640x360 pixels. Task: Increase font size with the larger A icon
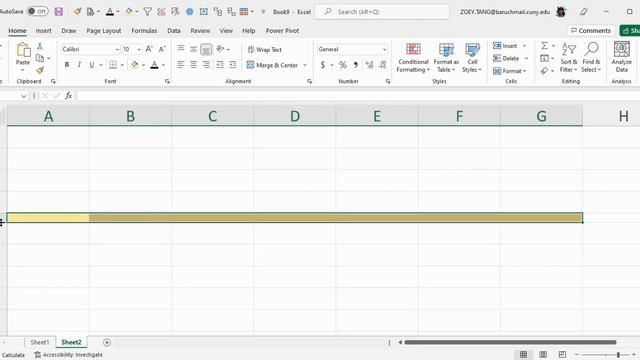149,49
